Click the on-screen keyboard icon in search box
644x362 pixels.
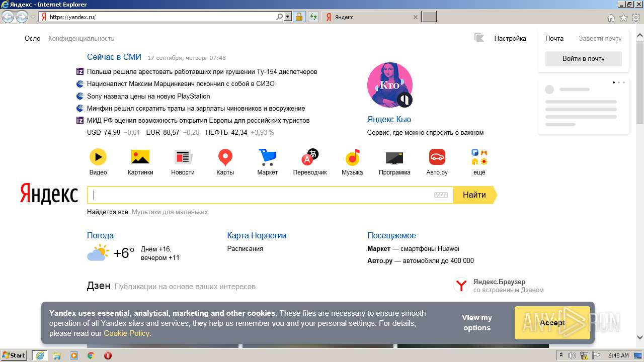[441, 195]
